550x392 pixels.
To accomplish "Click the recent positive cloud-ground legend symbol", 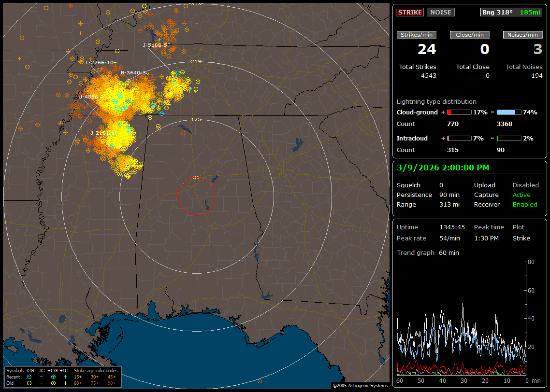I will pos(53,377).
